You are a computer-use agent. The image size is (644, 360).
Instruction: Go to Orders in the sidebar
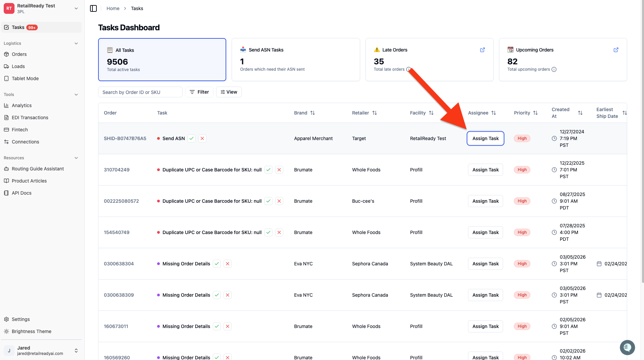click(x=41, y=54)
